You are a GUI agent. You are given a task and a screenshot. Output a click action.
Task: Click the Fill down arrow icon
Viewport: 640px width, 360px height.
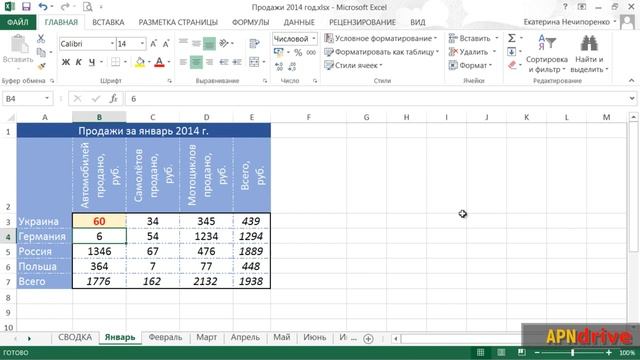coord(511,52)
